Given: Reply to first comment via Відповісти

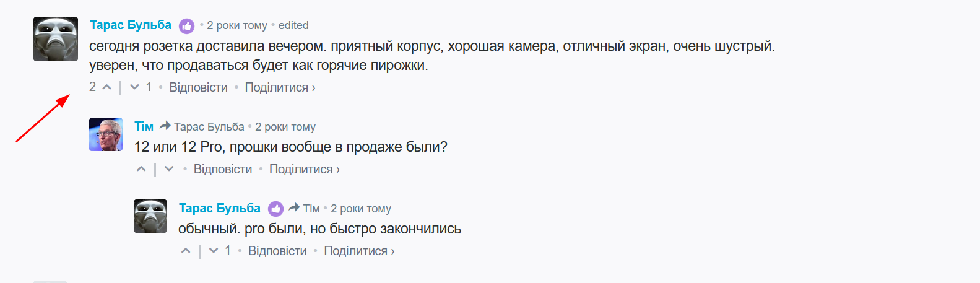Looking at the screenshot, I should 198,87.
